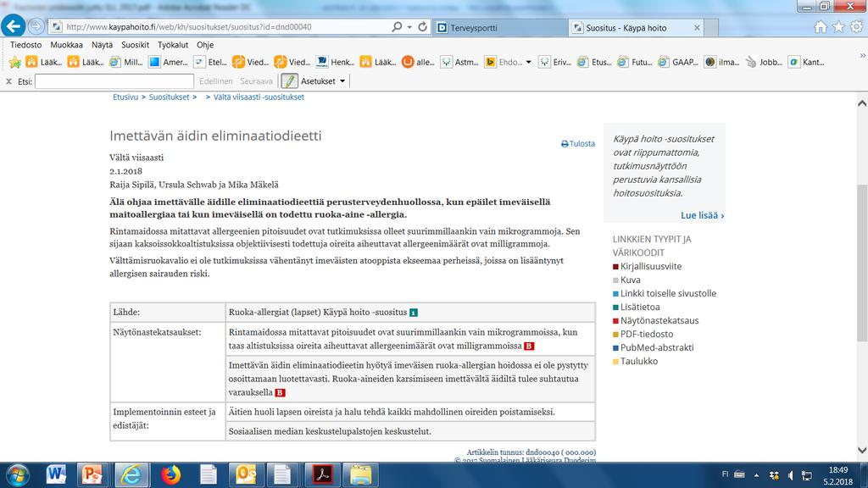Click the highlighter pencil icon in find bar
Image resolution: width=868 pixels, height=488 pixels.
(x=289, y=80)
